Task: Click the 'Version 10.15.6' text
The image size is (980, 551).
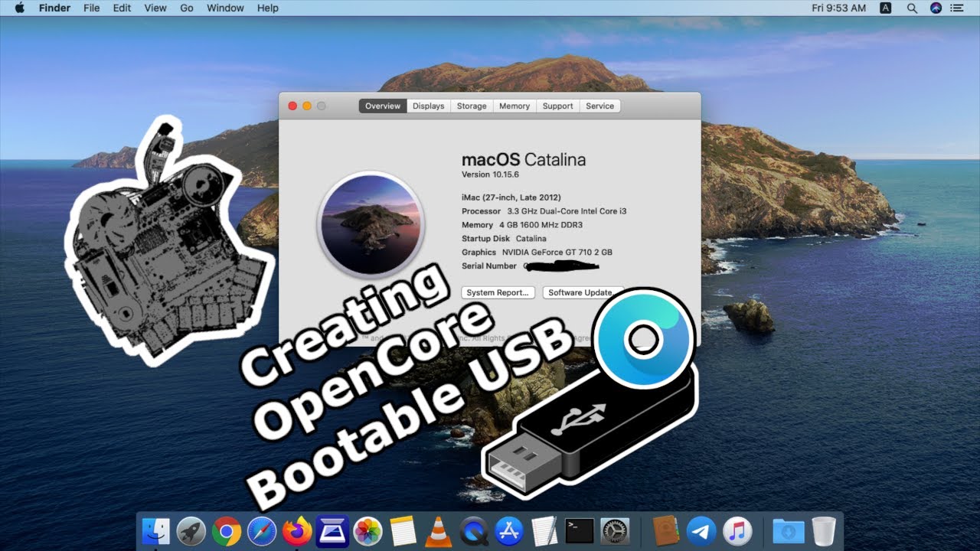Action: (490, 174)
